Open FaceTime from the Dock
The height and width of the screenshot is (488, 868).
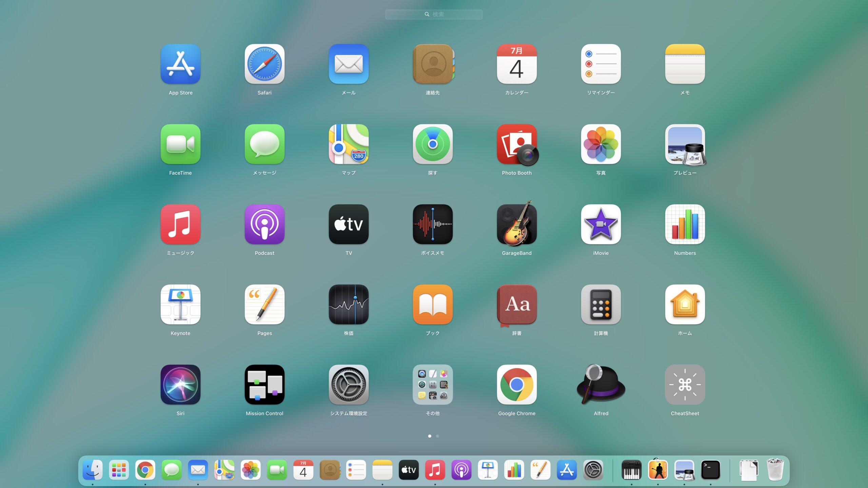coord(277,470)
